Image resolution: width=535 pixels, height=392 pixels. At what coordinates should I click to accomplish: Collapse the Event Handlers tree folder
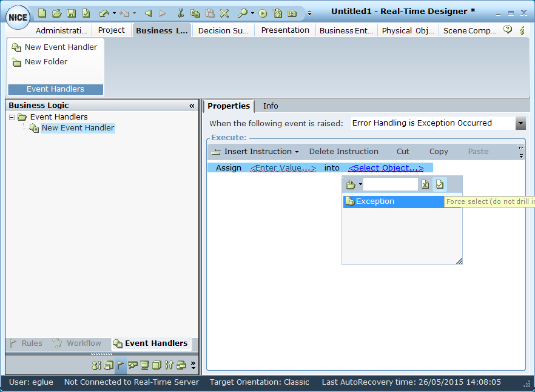12,117
